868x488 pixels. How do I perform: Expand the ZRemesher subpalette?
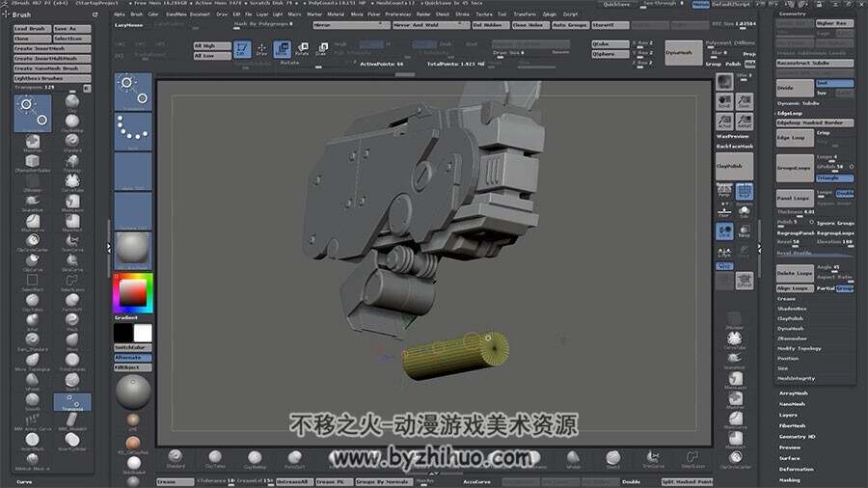(792, 339)
